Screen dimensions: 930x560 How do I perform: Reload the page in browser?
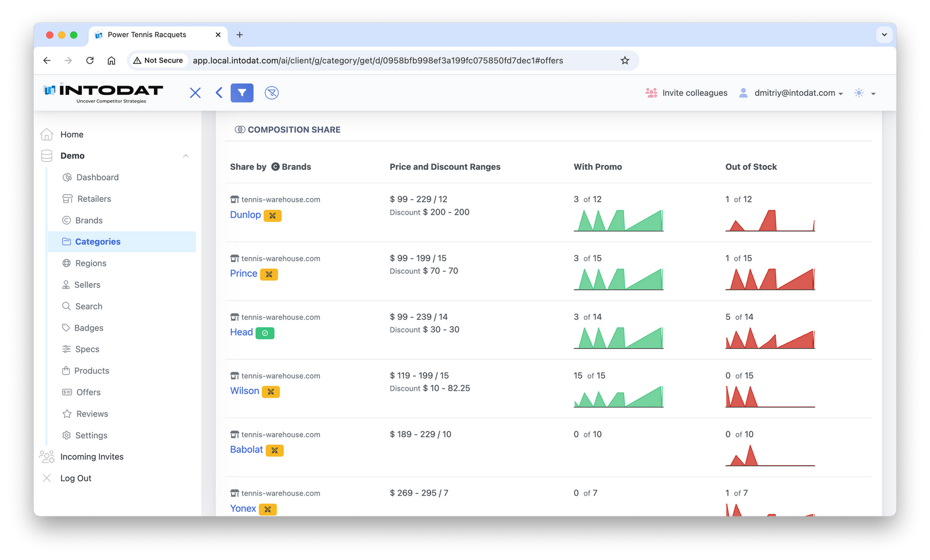point(90,61)
